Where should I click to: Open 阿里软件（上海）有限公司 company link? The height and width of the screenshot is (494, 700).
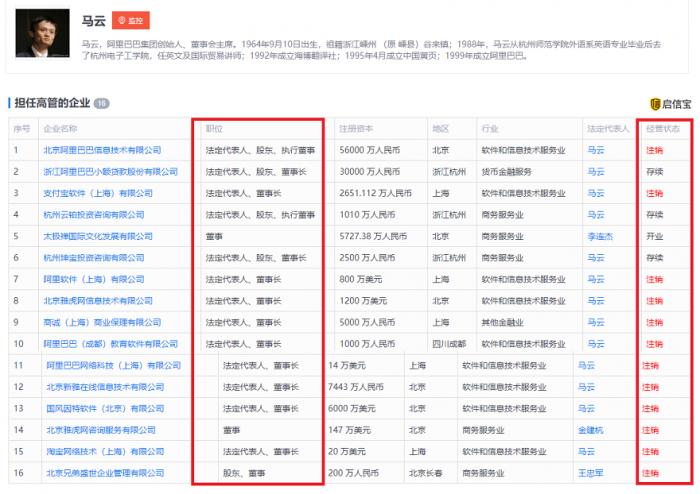[94, 279]
